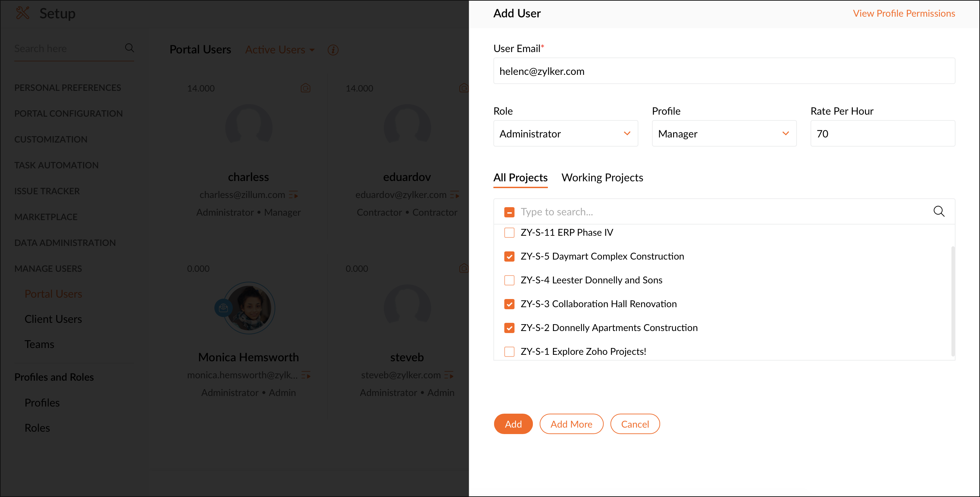Click the Profiles and Roles heading
The image size is (980, 497).
click(54, 377)
